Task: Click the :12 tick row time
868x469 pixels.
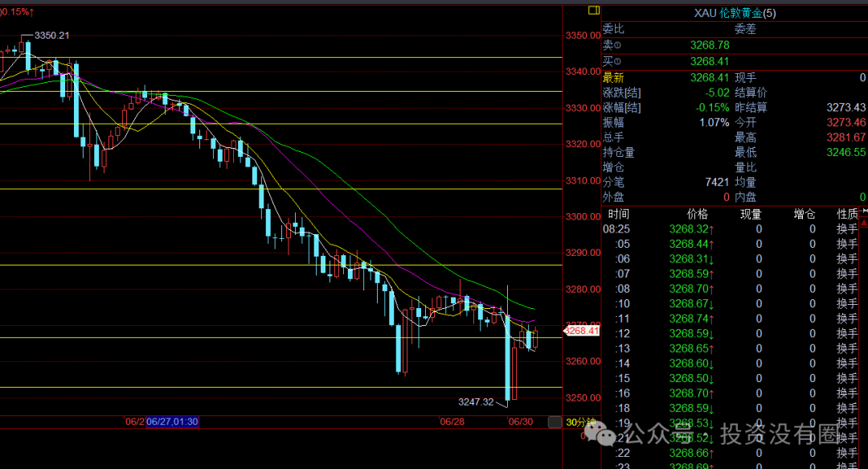Action: point(623,334)
